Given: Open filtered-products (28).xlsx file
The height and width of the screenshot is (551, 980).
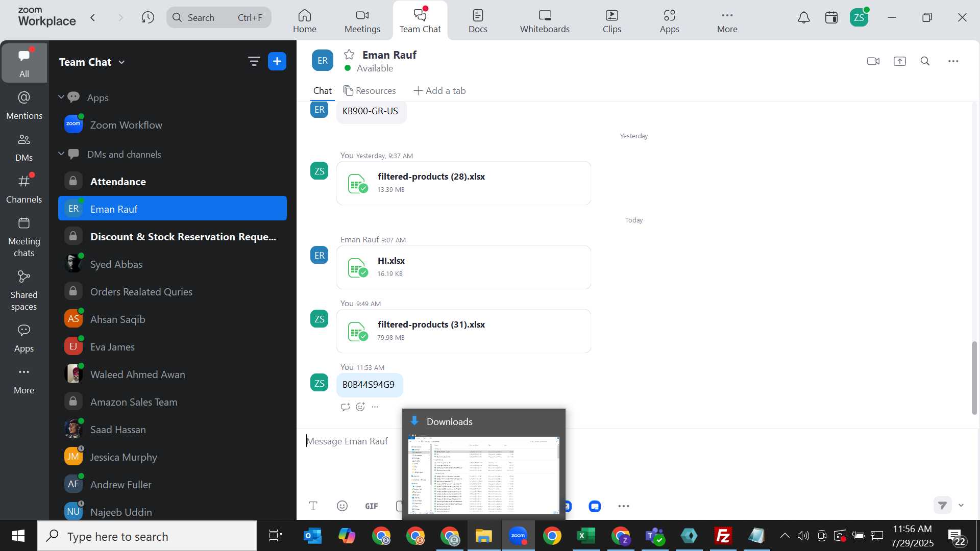Looking at the screenshot, I should tap(463, 183).
